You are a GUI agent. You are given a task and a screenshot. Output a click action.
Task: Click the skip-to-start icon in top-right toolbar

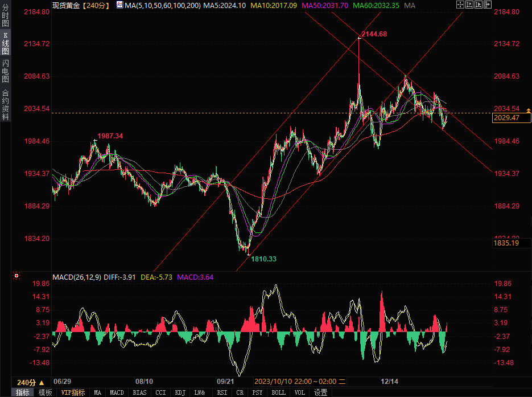(471, 5)
